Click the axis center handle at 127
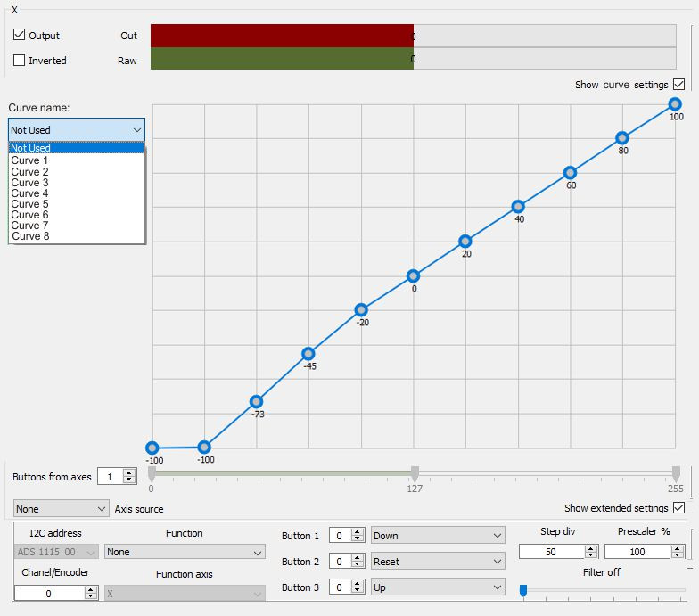This screenshot has width=699, height=616. point(415,473)
